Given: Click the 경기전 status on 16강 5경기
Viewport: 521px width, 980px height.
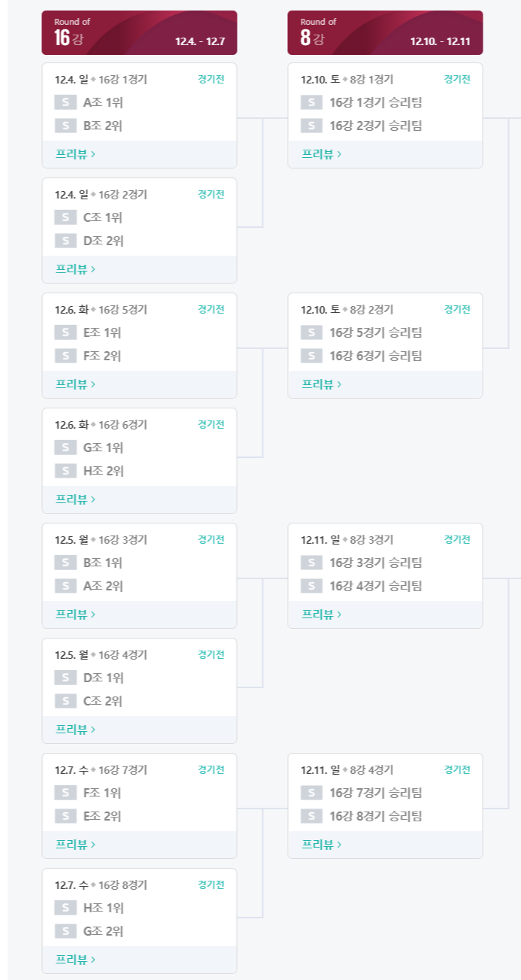Looking at the screenshot, I should (211, 309).
